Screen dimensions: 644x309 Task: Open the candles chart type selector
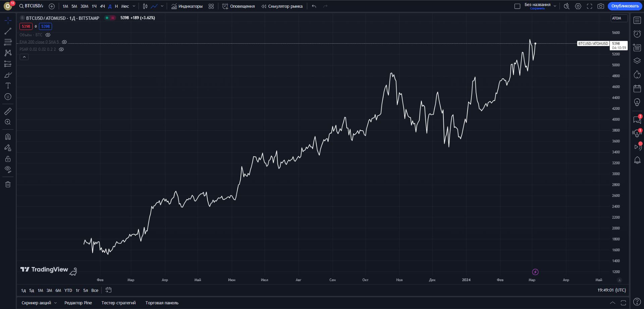(145, 6)
